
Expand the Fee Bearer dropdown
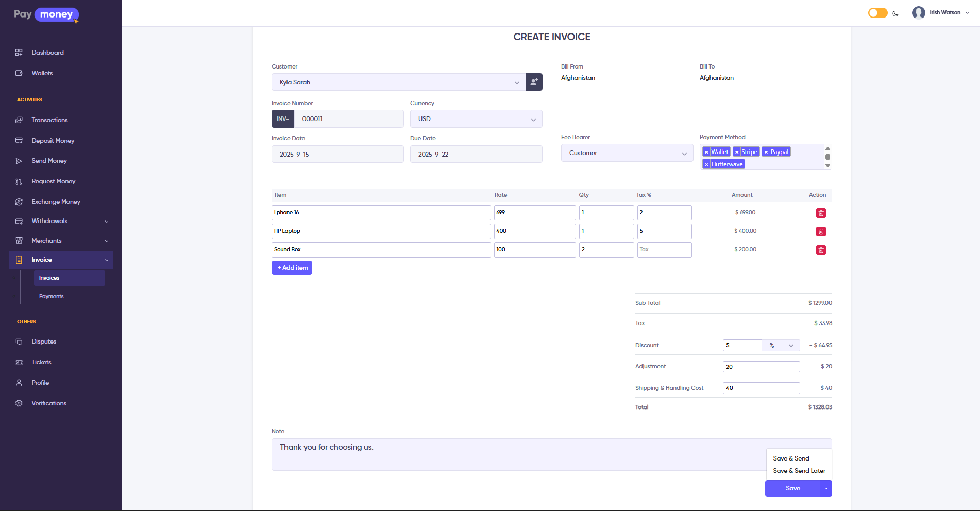click(627, 153)
